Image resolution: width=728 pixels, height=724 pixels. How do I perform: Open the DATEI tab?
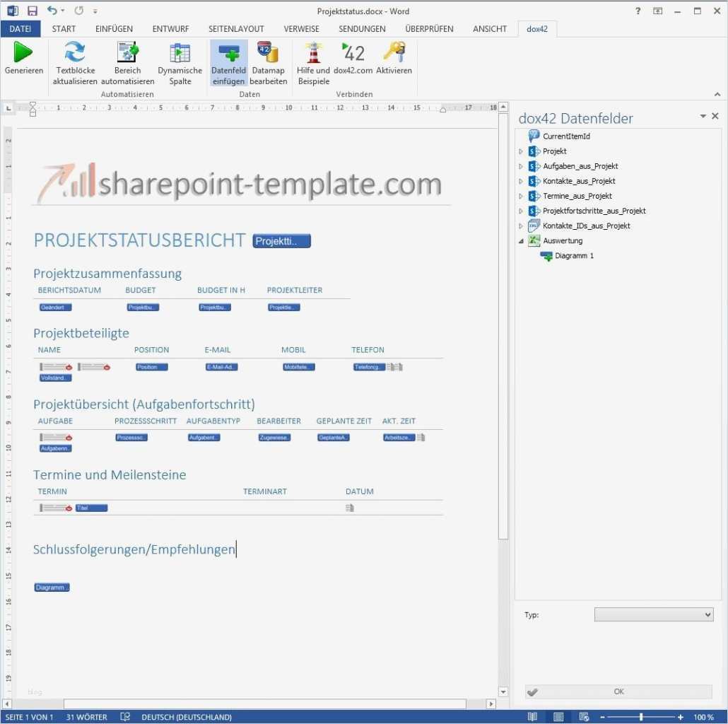tap(20, 29)
